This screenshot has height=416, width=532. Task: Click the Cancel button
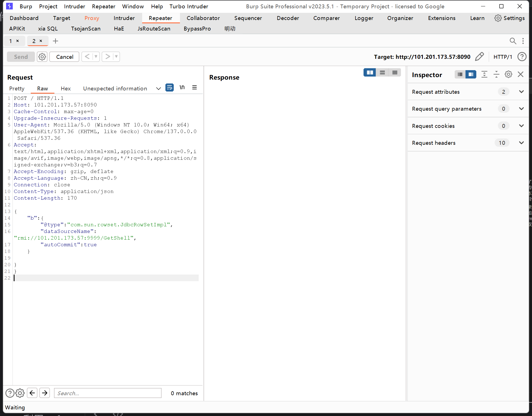point(64,57)
